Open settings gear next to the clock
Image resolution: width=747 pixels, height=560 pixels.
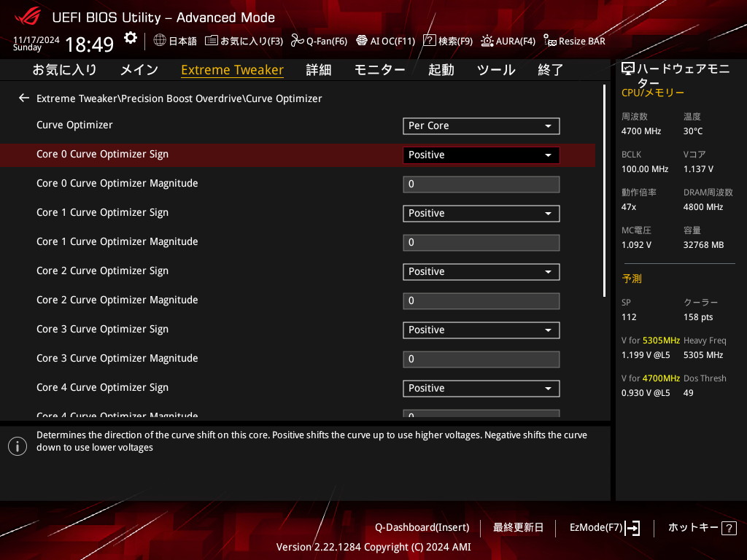click(x=131, y=38)
